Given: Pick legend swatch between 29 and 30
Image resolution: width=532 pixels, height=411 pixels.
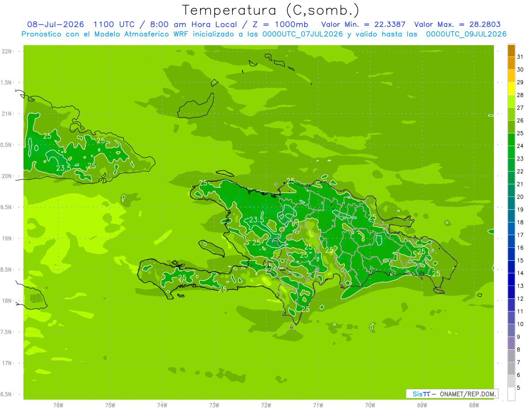Looking at the screenshot, I should (x=511, y=76).
